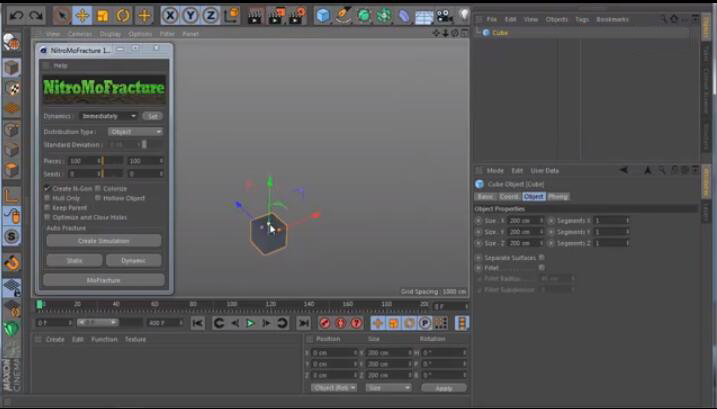
Task: Switch to Basic tab in attributes
Action: [485, 196]
